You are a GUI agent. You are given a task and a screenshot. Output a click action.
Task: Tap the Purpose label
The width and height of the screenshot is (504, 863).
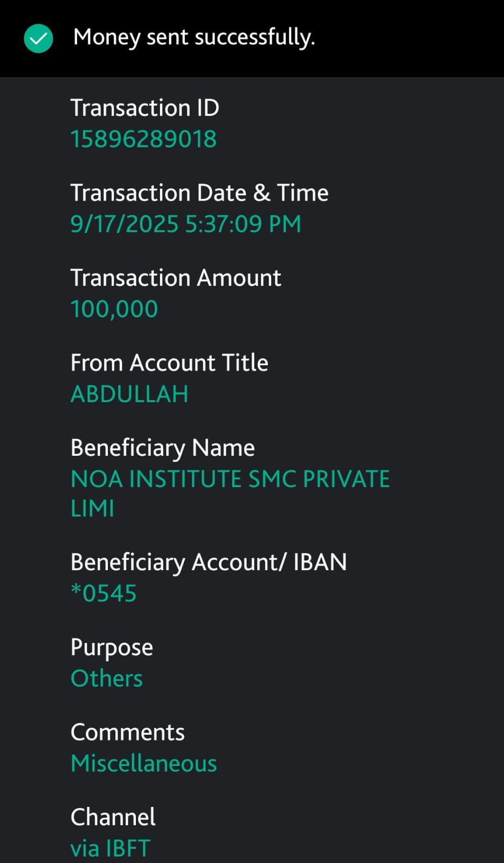pyautogui.click(x=112, y=647)
